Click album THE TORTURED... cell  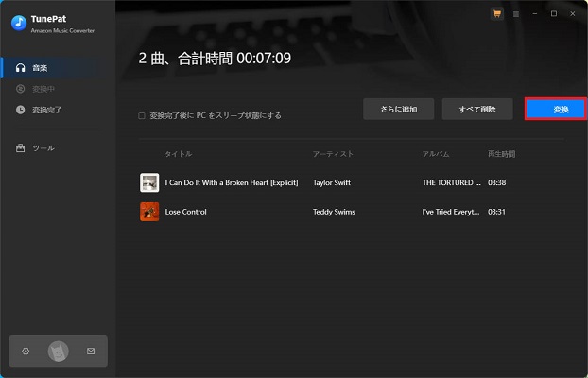pos(452,182)
